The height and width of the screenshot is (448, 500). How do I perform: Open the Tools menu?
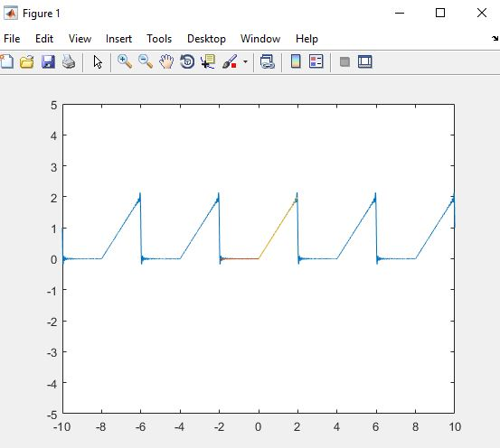[x=159, y=39]
